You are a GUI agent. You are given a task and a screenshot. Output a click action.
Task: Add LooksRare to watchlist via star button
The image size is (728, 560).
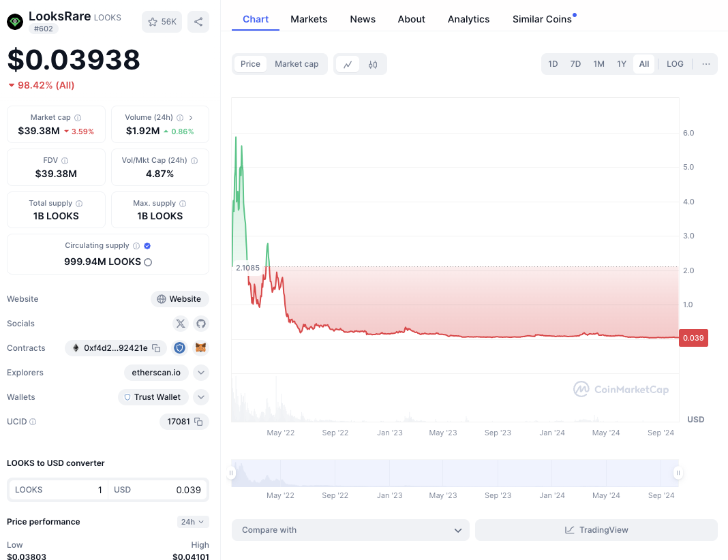[162, 22]
